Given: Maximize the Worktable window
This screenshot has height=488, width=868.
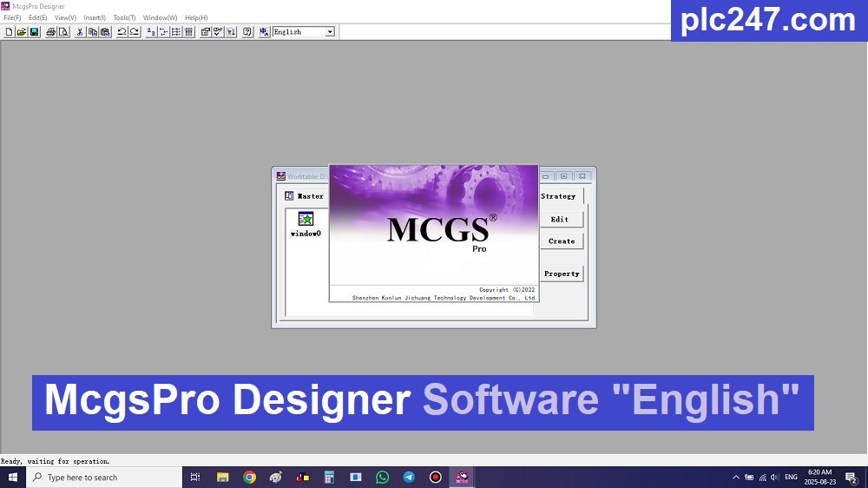Looking at the screenshot, I should pos(563,176).
